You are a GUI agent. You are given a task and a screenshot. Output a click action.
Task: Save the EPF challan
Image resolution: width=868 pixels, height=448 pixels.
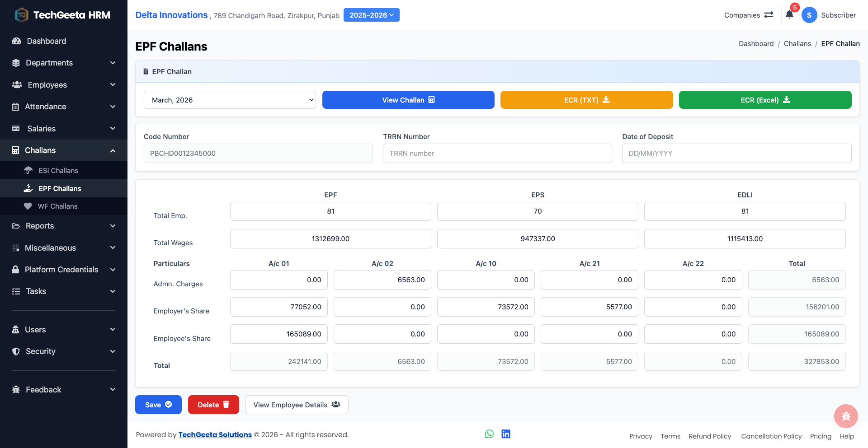click(x=158, y=405)
